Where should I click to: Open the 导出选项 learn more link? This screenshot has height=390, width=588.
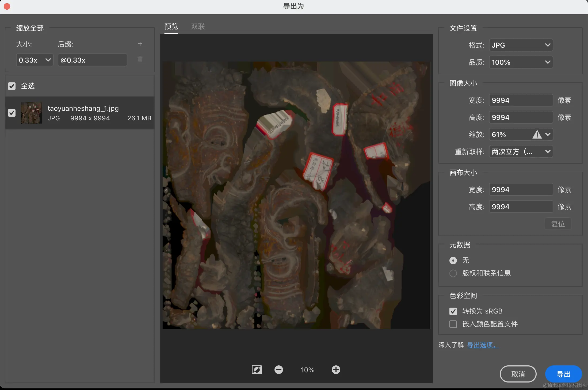click(483, 345)
